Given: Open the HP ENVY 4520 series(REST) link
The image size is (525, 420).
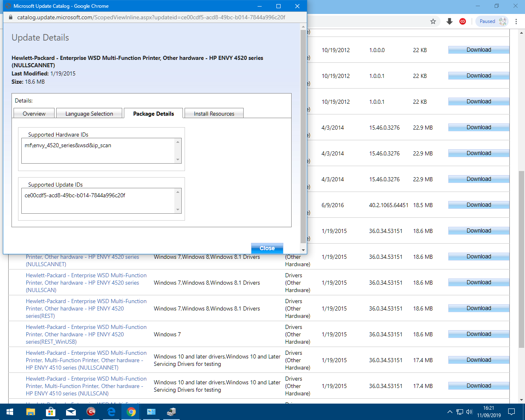Looking at the screenshot, I should coord(86,308).
